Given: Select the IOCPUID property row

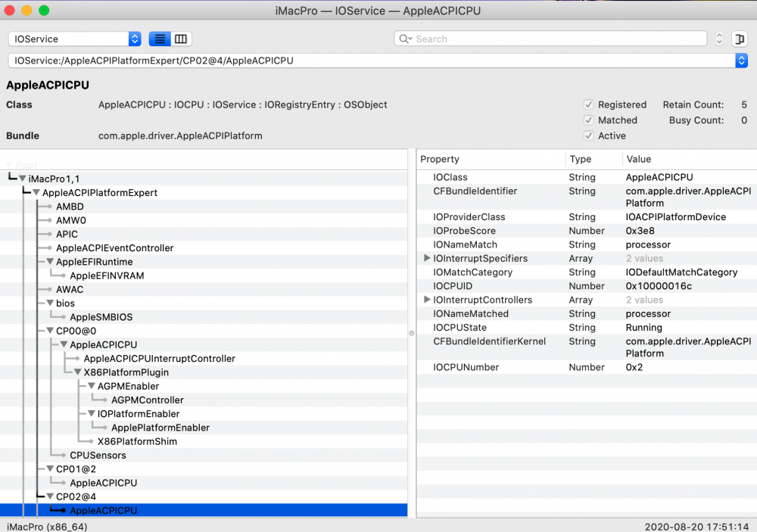Looking at the screenshot, I should [x=587, y=286].
